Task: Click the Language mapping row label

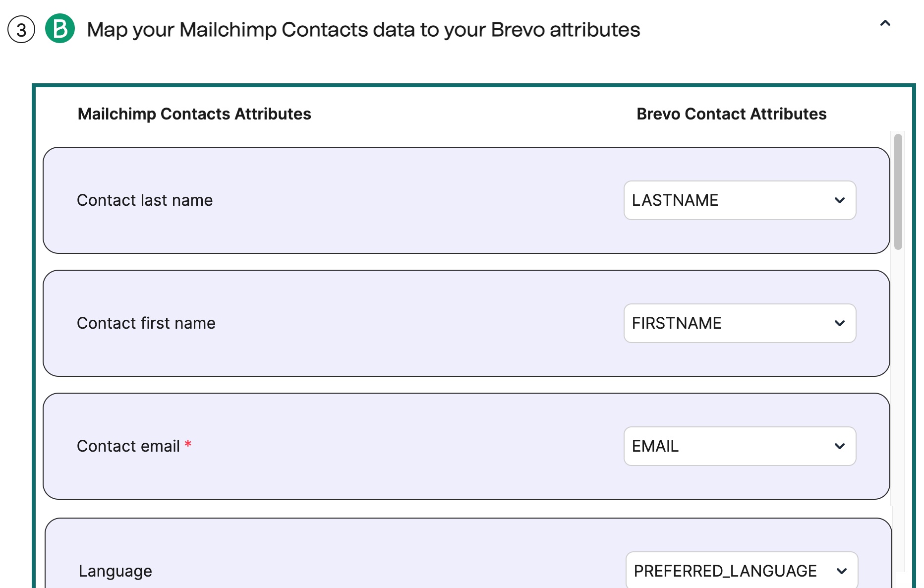Action: 115,571
